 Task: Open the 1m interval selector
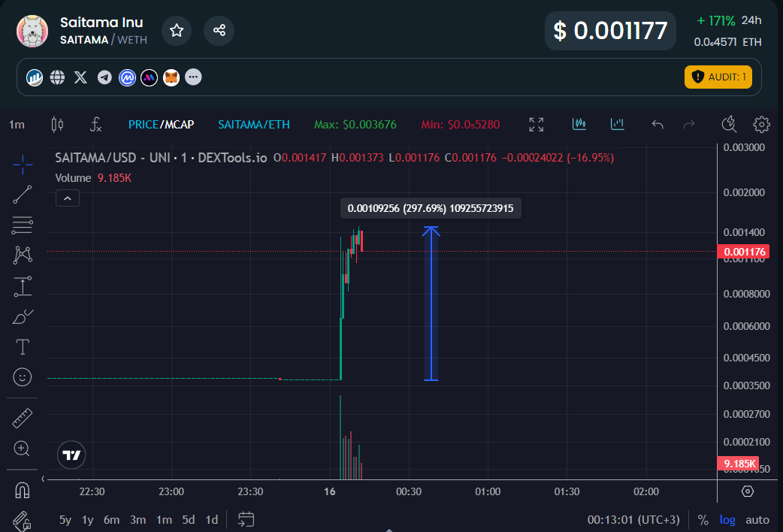17,125
